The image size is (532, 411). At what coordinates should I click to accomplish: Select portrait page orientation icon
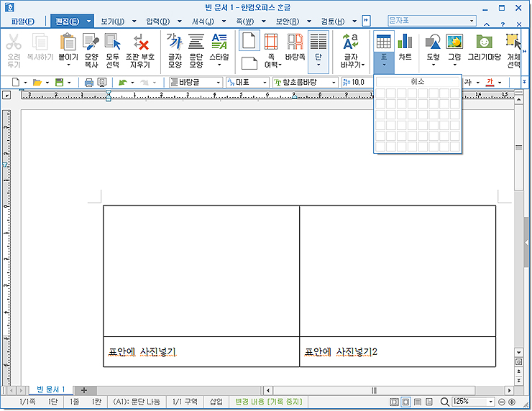(249, 40)
